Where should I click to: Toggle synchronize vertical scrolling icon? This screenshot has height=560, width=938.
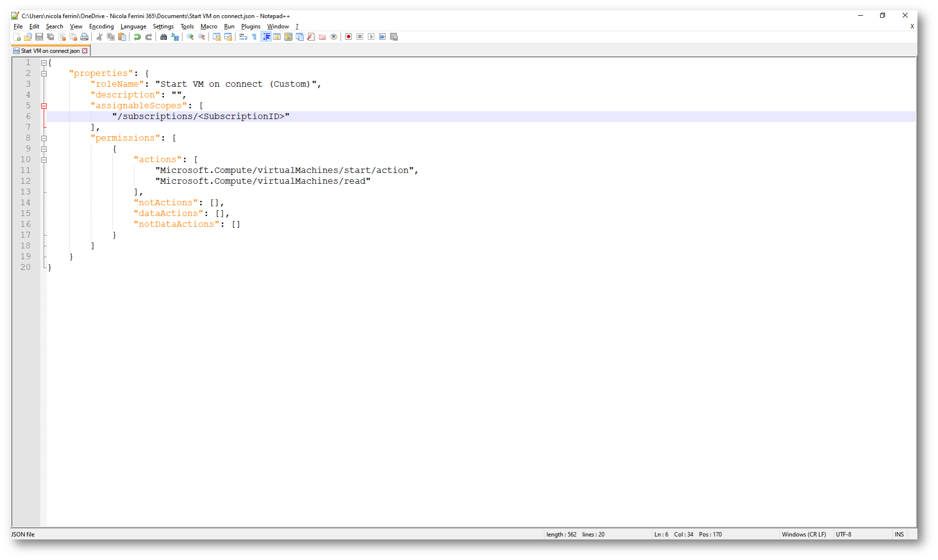pyautogui.click(x=217, y=37)
